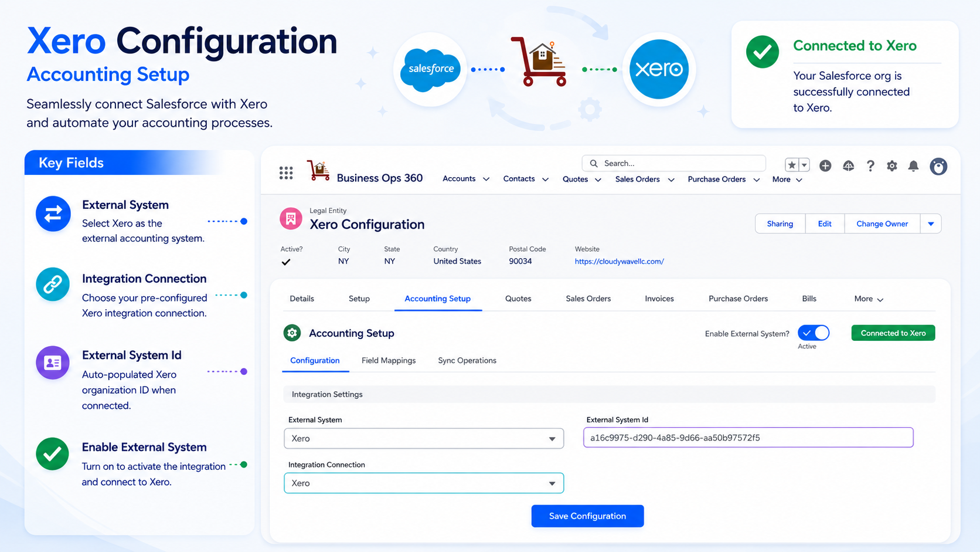Click the Salesforce cloud logo
Screen dimensions: 980x552
pos(431,69)
